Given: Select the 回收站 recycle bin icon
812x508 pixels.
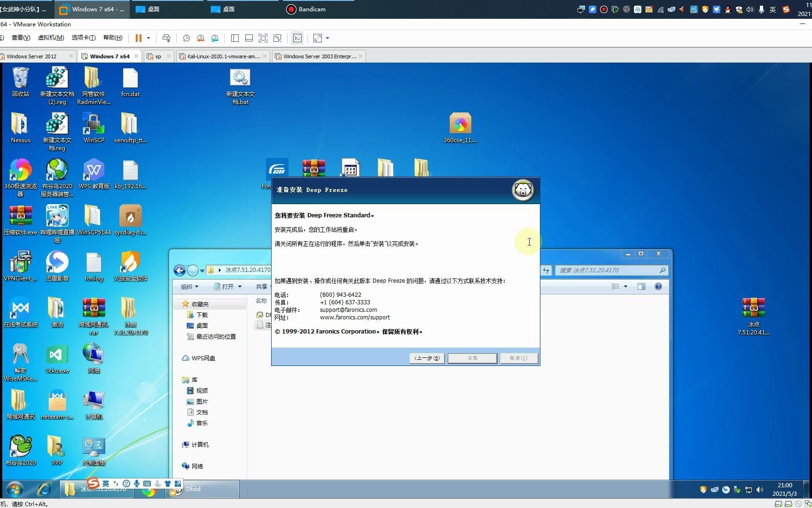Looking at the screenshot, I should tap(20, 82).
